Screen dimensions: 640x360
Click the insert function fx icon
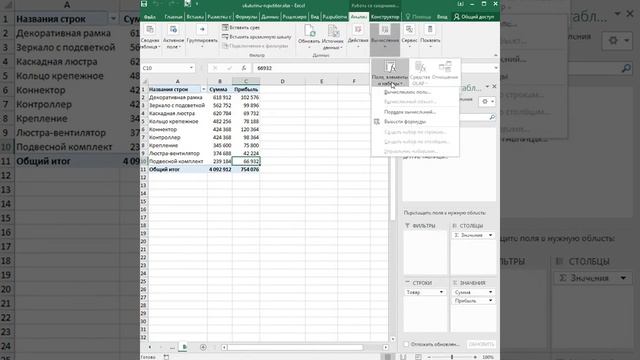click(x=244, y=68)
